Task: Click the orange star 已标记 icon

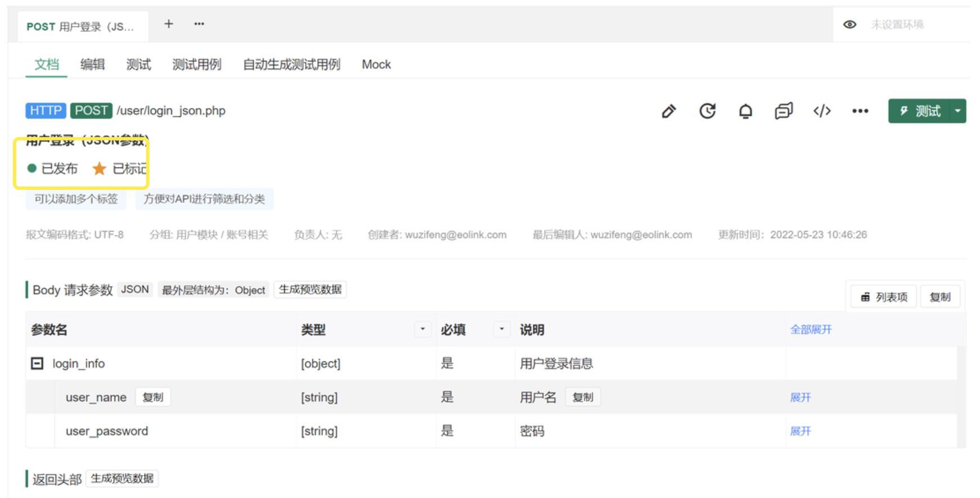Action: [x=100, y=169]
